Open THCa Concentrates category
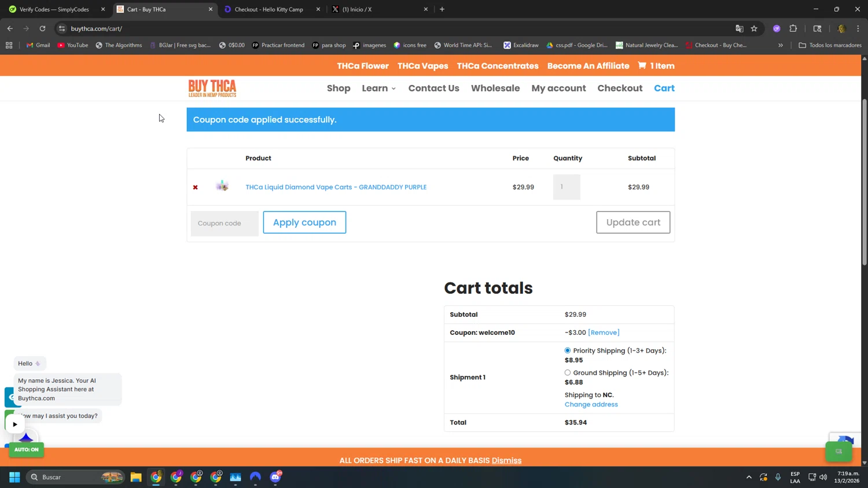The width and height of the screenshot is (868, 488). (x=498, y=66)
